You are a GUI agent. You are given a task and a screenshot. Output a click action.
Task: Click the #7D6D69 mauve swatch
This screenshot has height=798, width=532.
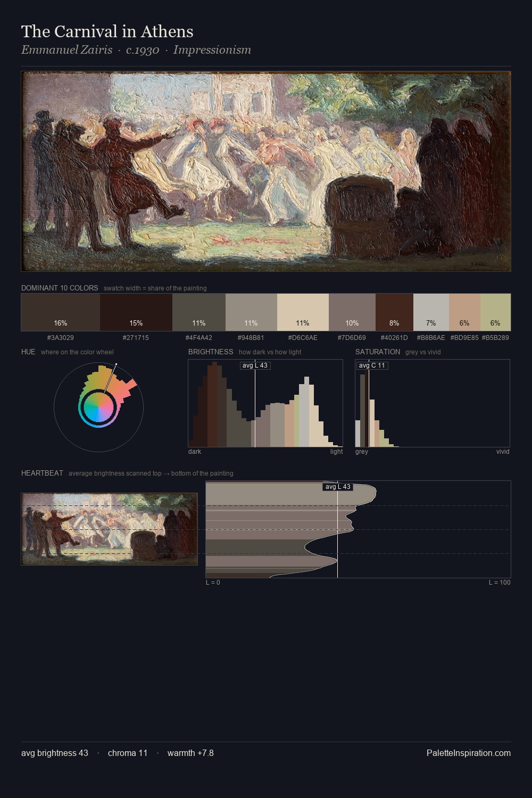coord(352,312)
